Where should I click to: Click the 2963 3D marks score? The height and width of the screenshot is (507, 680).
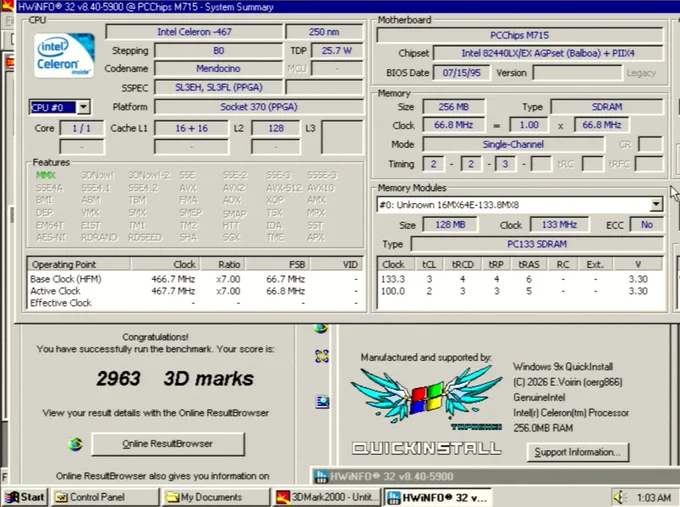tap(175, 378)
